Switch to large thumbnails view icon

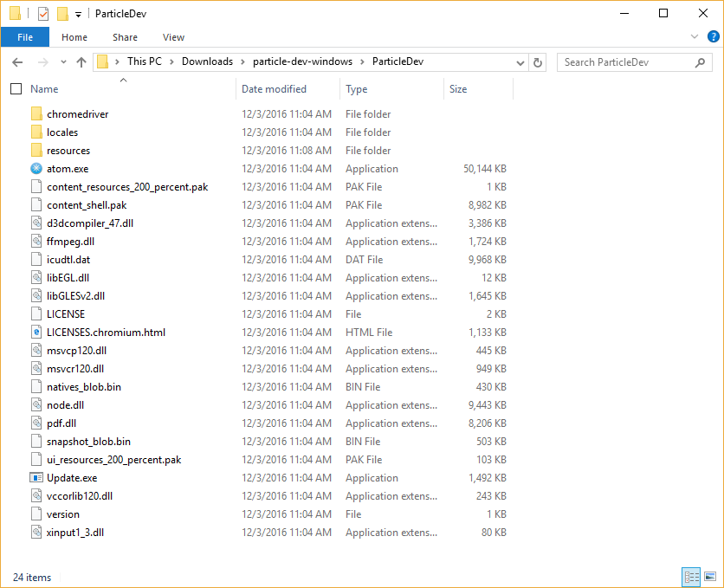tap(710, 577)
